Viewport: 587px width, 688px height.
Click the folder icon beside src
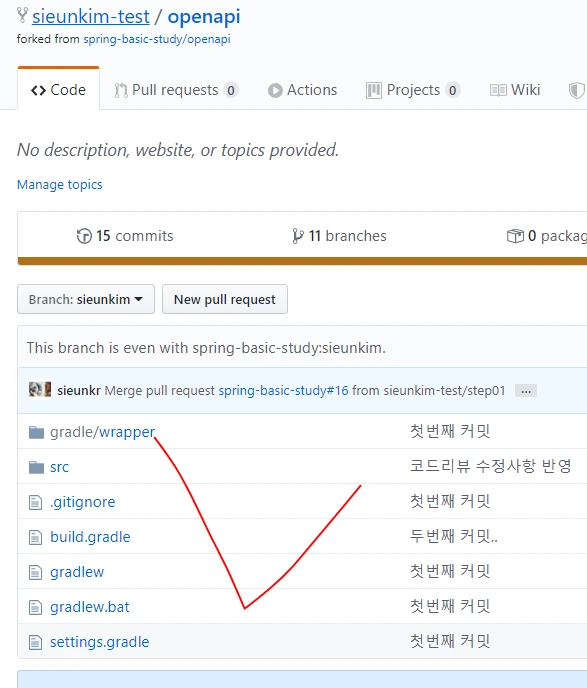(36, 467)
